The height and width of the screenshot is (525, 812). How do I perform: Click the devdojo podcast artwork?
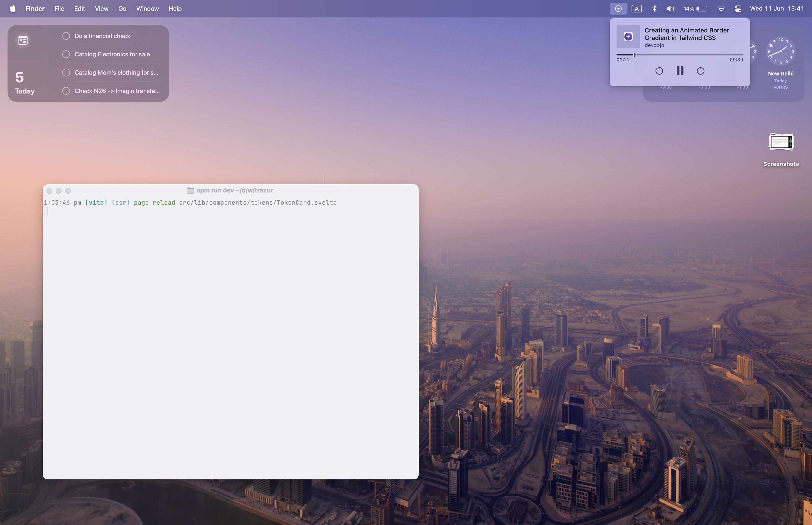tap(628, 36)
